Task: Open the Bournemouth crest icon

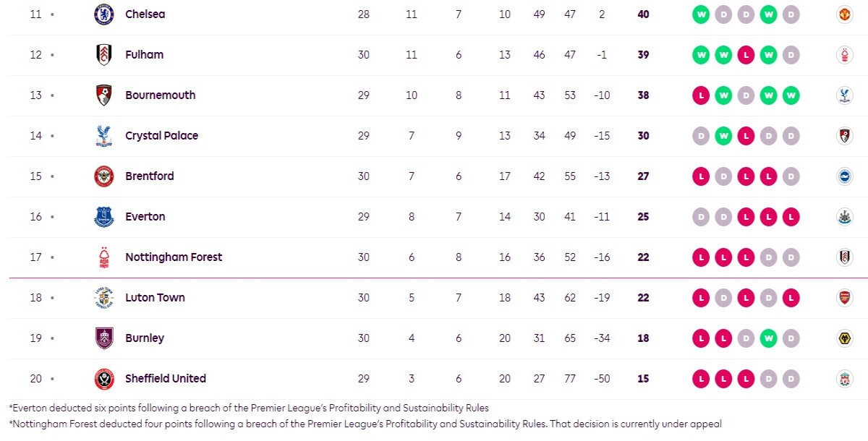Action: pyautogui.click(x=104, y=95)
